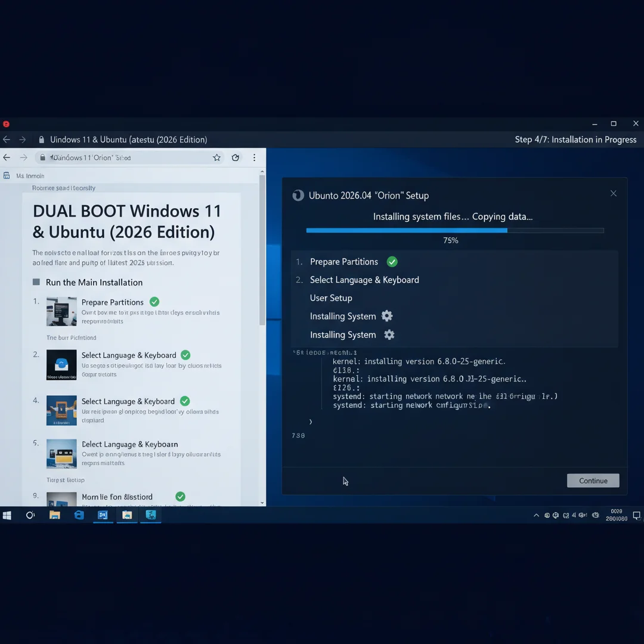
Task: Reload the page with the refresh icon
Action: (236, 157)
